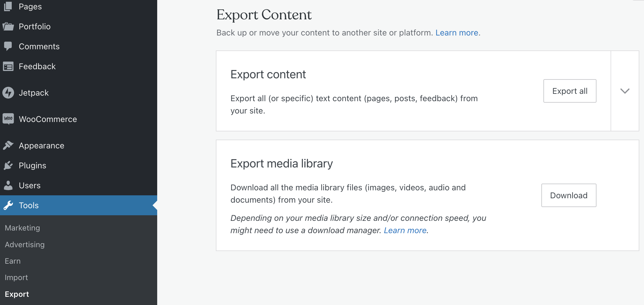The height and width of the screenshot is (305, 644).
Task: Click the Users person icon
Action: [x=8, y=185]
